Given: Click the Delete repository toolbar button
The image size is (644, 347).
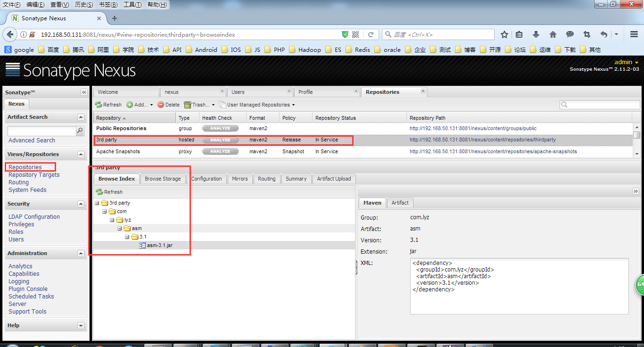Looking at the screenshot, I should pos(169,105).
